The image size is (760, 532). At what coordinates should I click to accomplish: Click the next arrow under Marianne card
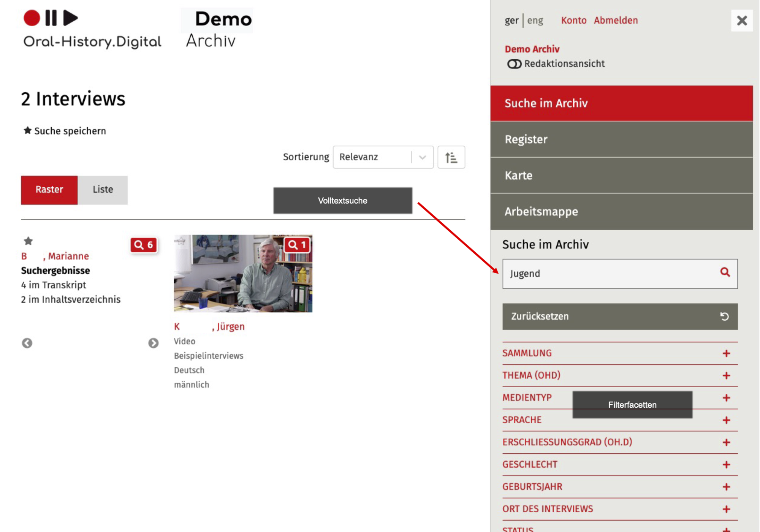[x=153, y=343]
